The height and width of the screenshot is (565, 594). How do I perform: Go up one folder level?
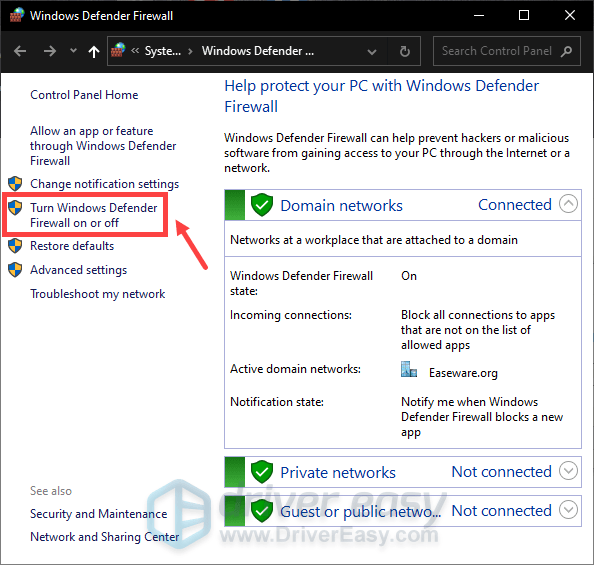tap(94, 51)
